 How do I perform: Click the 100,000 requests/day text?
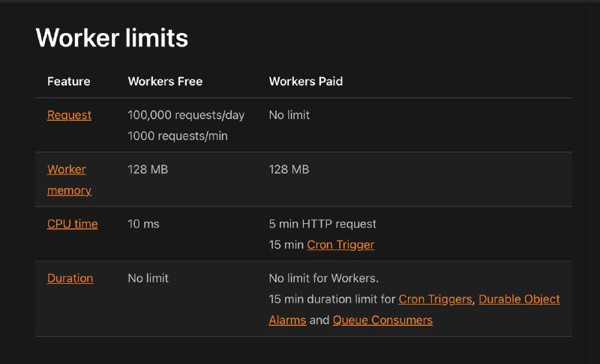[x=186, y=115]
